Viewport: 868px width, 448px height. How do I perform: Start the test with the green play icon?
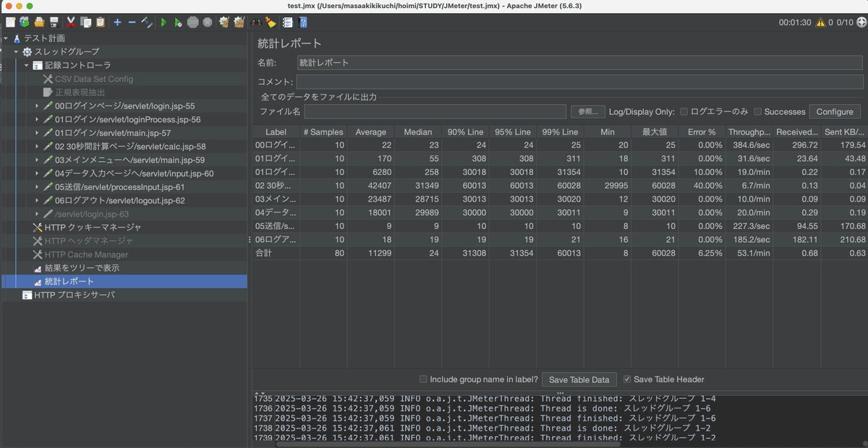pos(164,22)
